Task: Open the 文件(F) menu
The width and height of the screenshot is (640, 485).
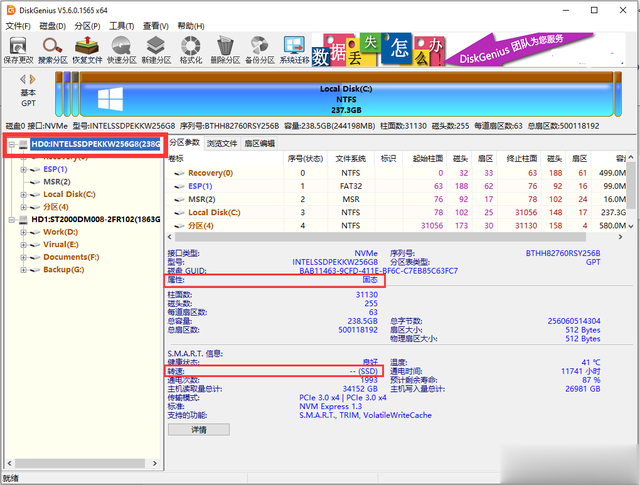Action: [18, 26]
